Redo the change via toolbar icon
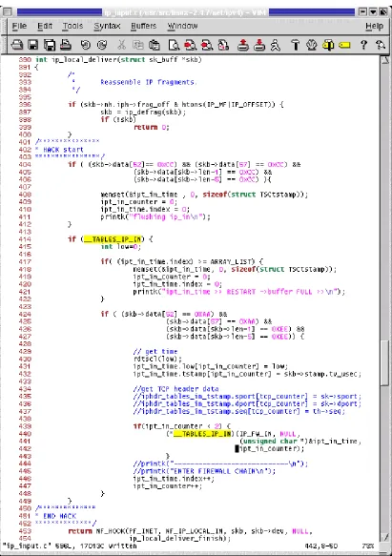 pos(102,45)
